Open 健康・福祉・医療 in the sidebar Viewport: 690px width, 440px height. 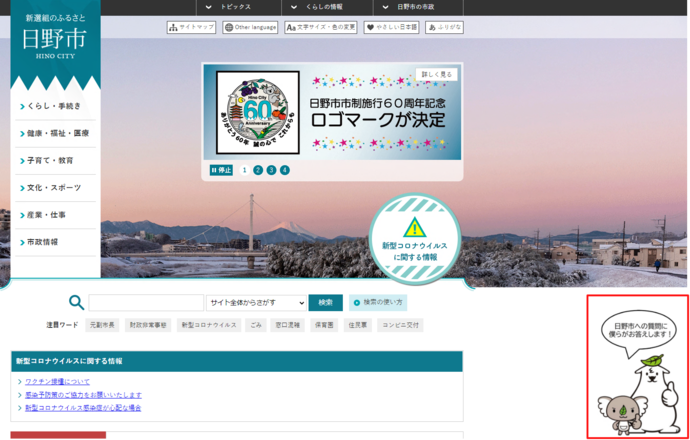[55, 133]
